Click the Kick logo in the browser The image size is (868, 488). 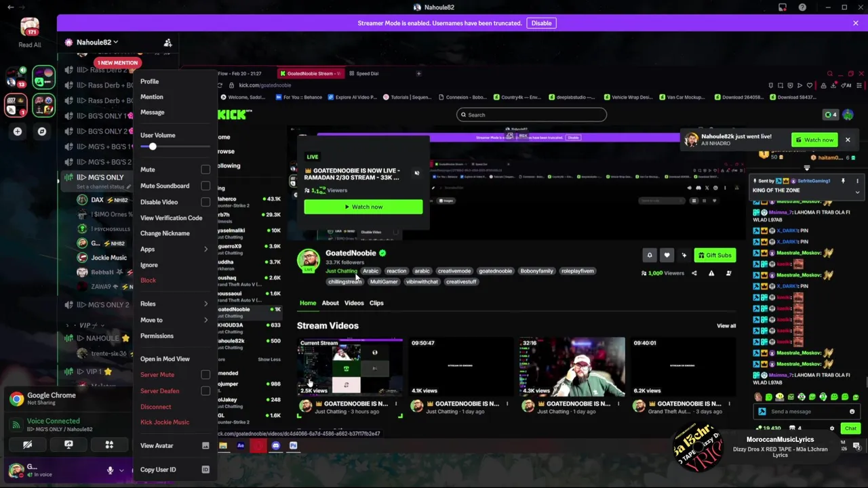pyautogui.click(x=235, y=115)
